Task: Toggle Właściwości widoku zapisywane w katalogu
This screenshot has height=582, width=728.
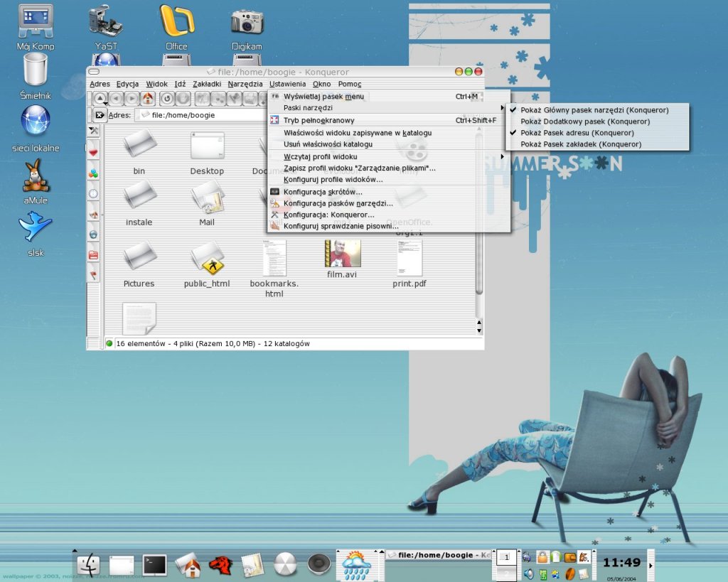Action: click(x=389, y=133)
